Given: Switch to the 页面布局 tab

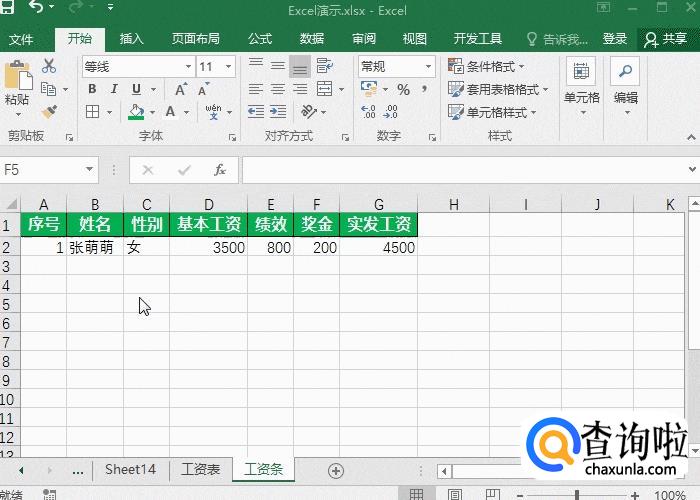Looking at the screenshot, I should (x=196, y=39).
